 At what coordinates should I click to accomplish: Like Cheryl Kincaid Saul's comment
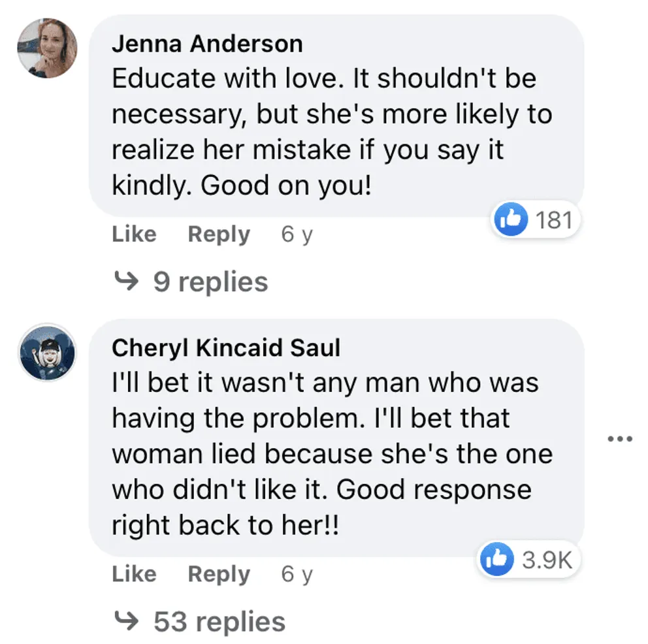(135, 573)
